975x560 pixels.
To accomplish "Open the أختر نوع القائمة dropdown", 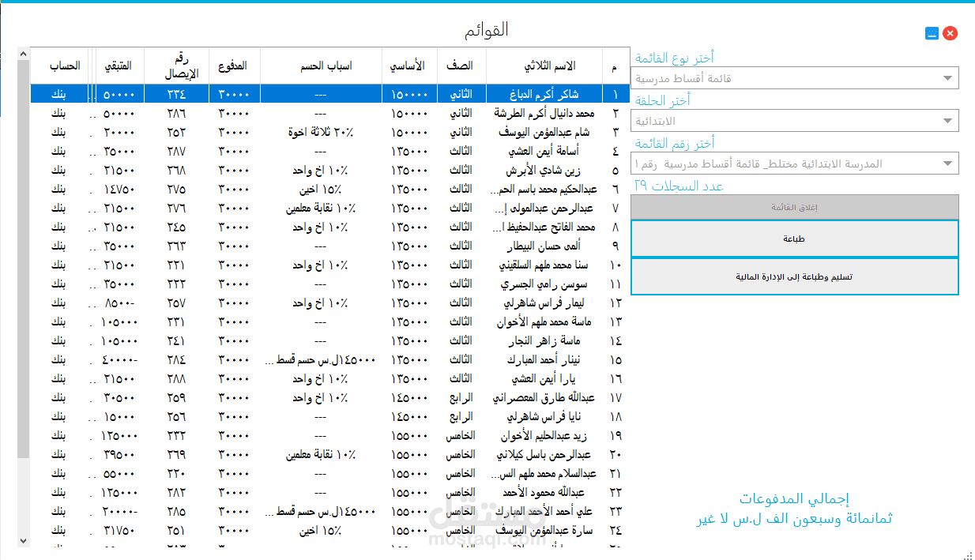I will [795, 78].
